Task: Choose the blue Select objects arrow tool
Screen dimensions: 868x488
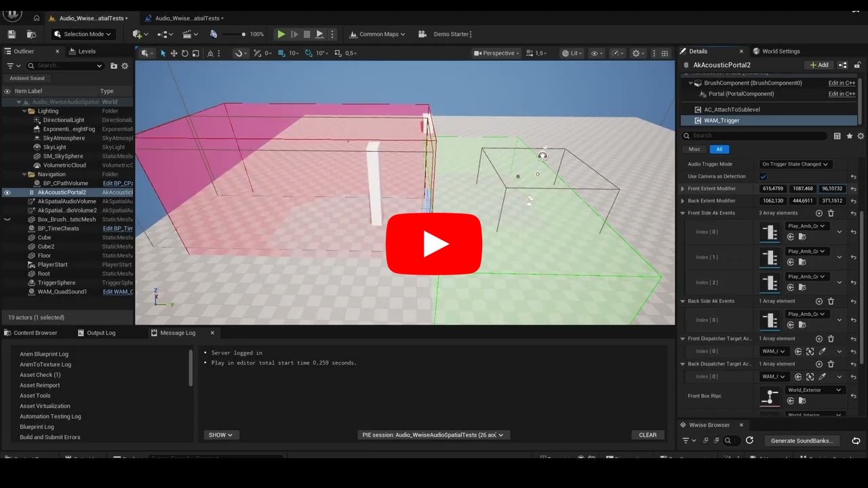Action: pyautogui.click(x=163, y=53)
